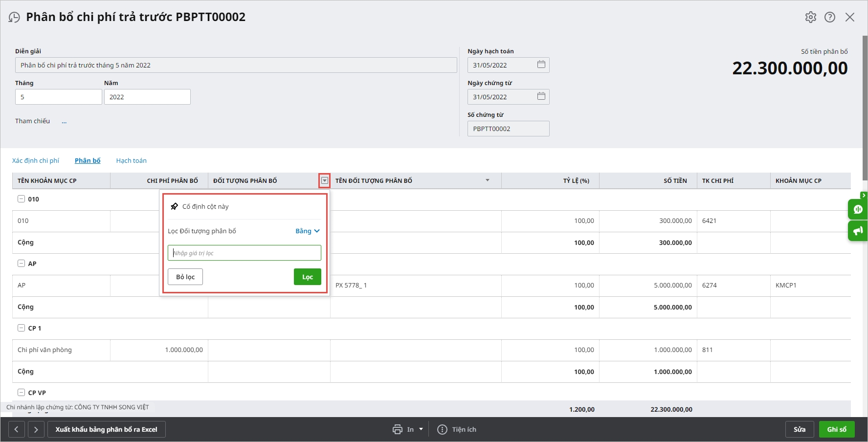This screenshot has width=868, height=442.
Task: Switch to Xác định chi phí tab
Action: click(x=36, y=160)
